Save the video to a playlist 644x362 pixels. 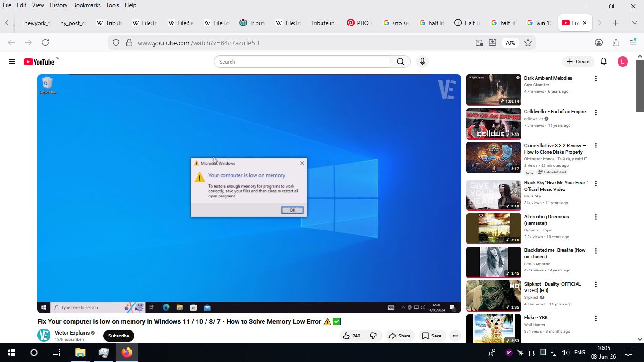[432, 336]
